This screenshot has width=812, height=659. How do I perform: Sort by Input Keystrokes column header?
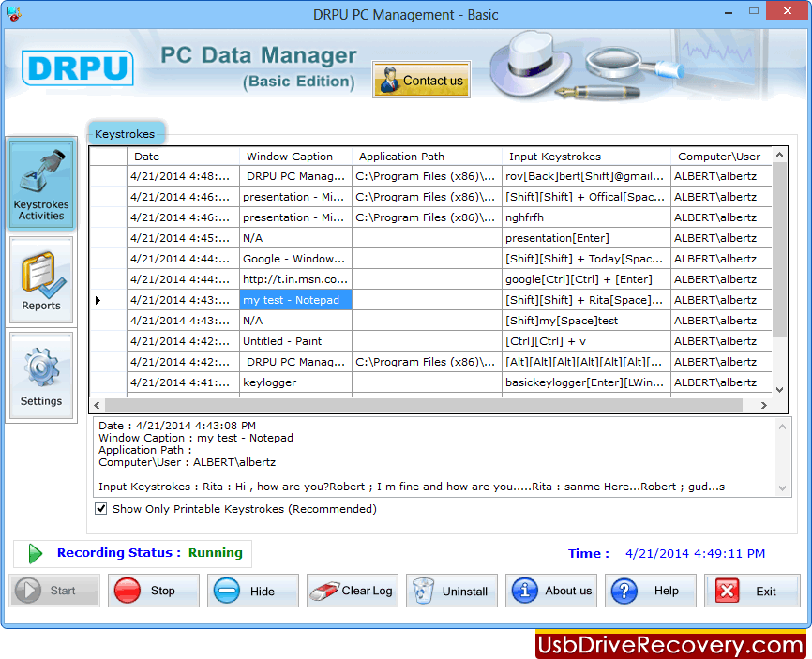[x=586, y=157]
